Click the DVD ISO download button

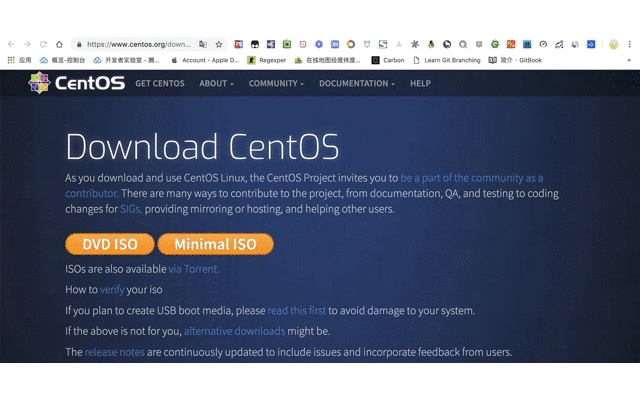[110, 244]
